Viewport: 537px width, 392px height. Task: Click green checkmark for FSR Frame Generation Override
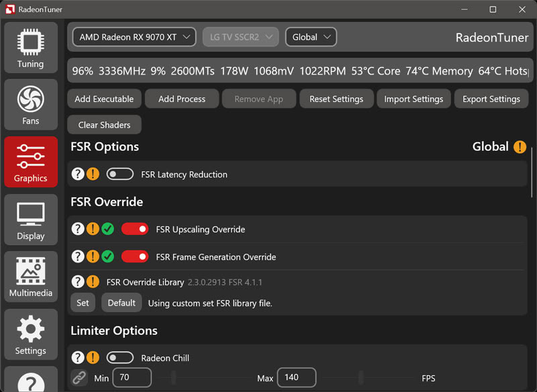[x=108, y=256]
